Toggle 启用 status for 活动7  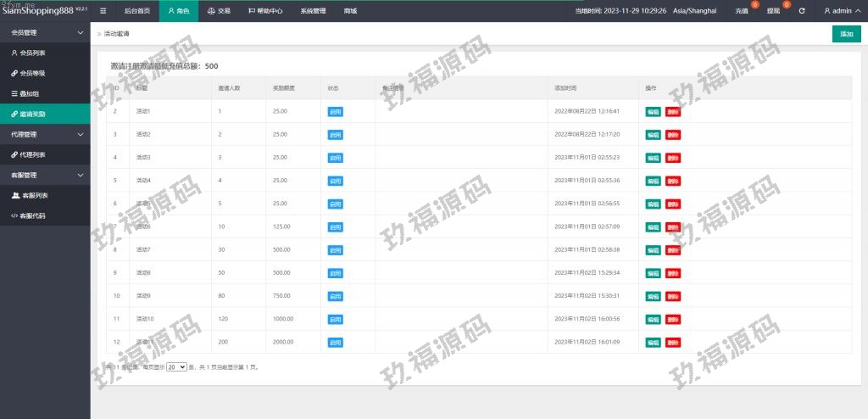[x=335, y=249]
